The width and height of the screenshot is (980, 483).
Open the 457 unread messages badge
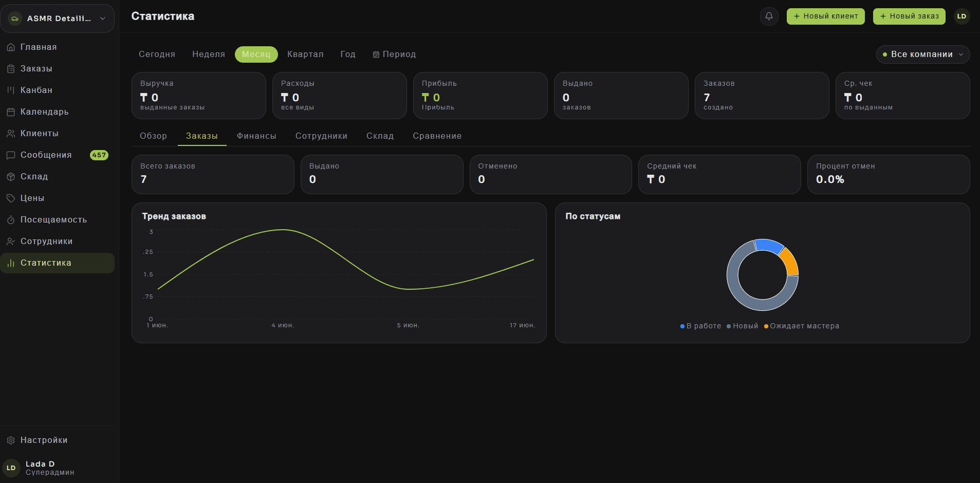(x=99, y=155)
